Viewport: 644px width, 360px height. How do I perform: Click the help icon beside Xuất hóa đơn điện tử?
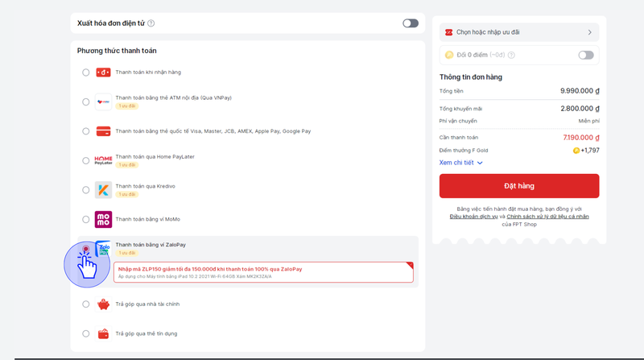coord(151,23)
